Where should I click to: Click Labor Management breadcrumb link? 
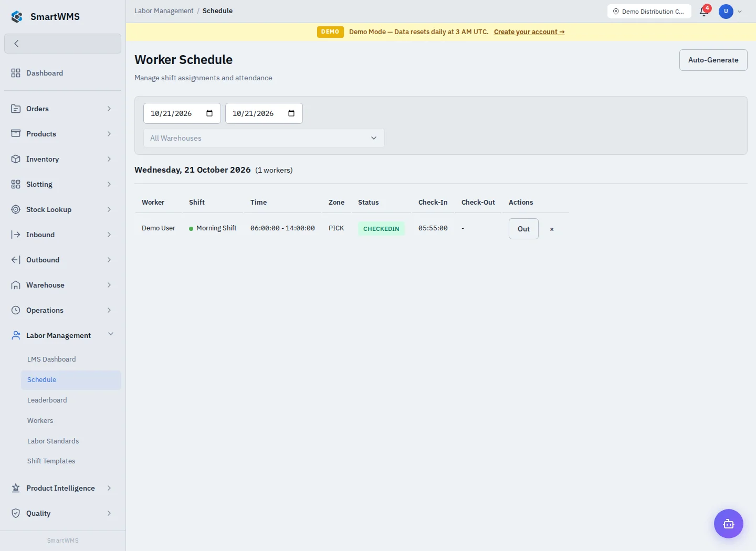click(164, 11)
